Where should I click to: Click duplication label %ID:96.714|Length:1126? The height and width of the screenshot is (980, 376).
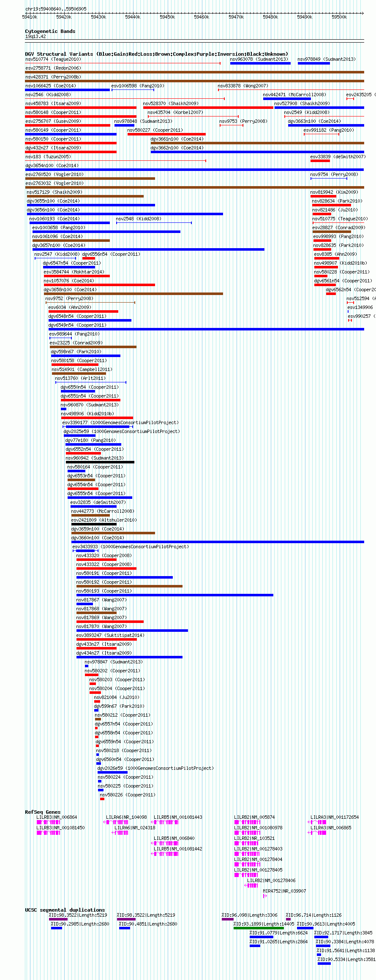(x=314, y=915)
